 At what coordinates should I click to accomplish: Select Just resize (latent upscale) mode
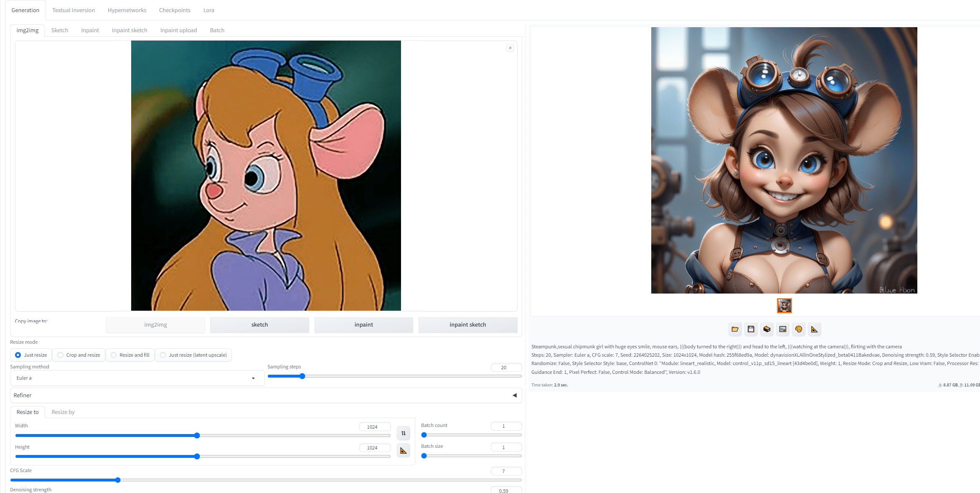(193, 355)
